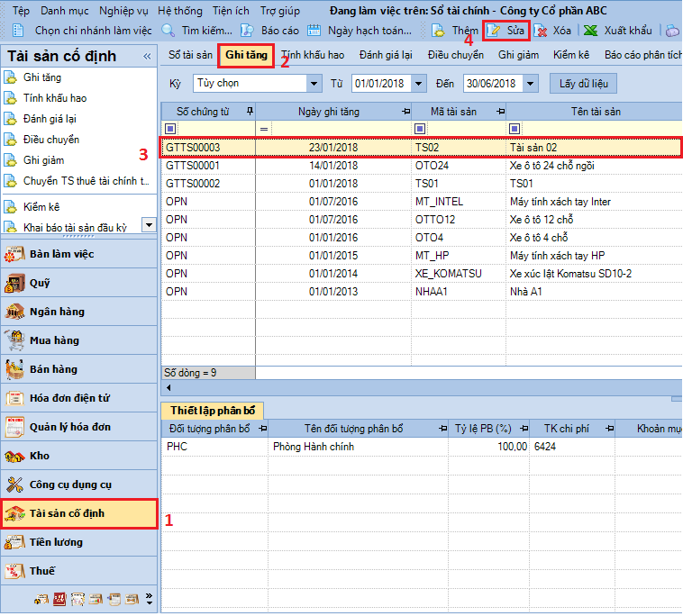Viewport: 683px width, 616px height.
Task: Click Ngày hạch toán calendar item
Action: pyautogui.click(x=360, y=31)
